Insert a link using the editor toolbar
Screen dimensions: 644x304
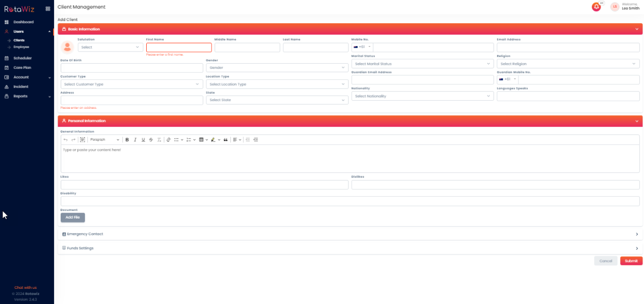click(x=168, y=140)
